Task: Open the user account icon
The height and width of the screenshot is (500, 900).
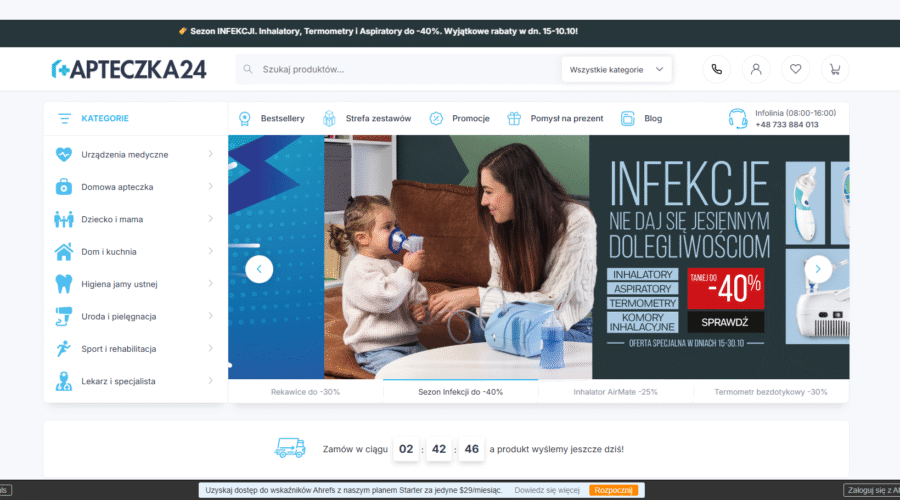Action: click(x=756, y=69)
